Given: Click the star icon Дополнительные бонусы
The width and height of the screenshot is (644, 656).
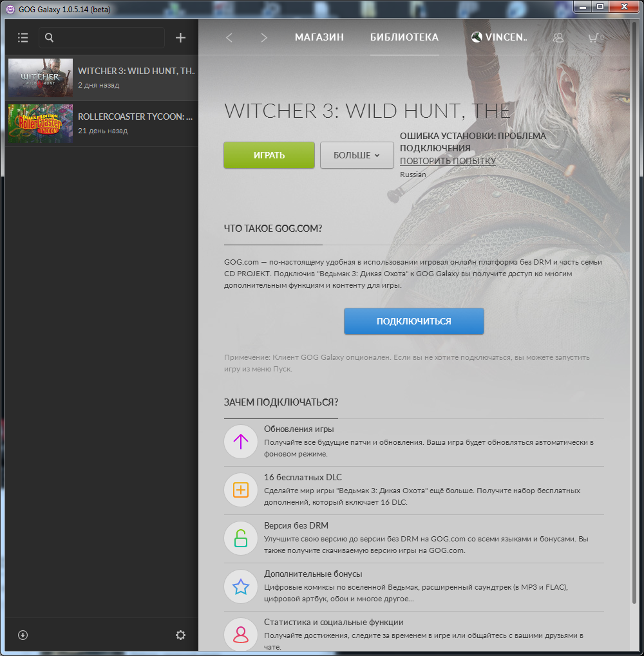Looking at the screenshot, I should click(x=241, y=586).
